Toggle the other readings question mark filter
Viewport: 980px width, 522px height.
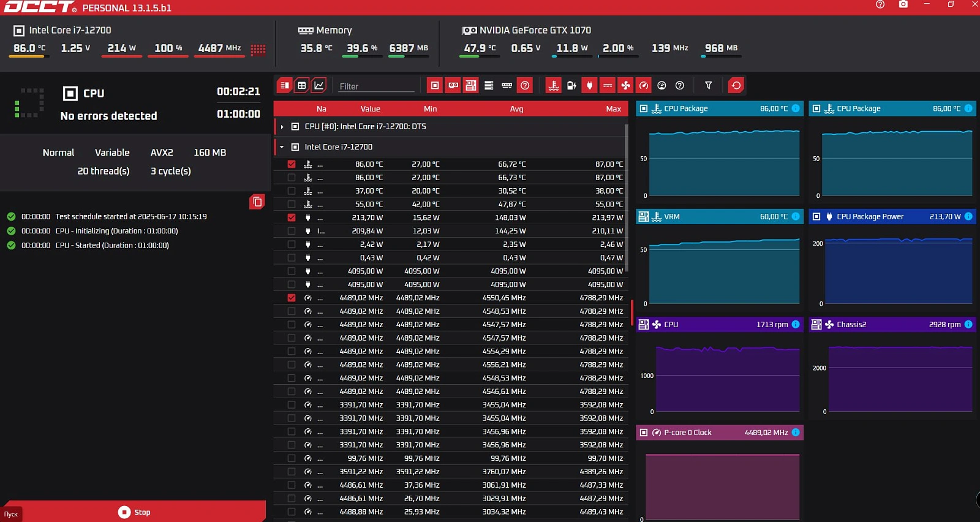point(680,86)
